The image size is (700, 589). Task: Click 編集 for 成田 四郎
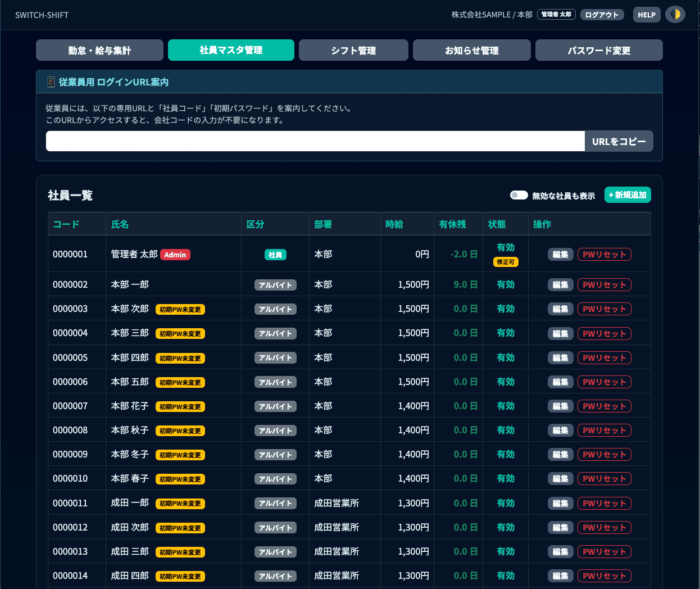(560, 576)
